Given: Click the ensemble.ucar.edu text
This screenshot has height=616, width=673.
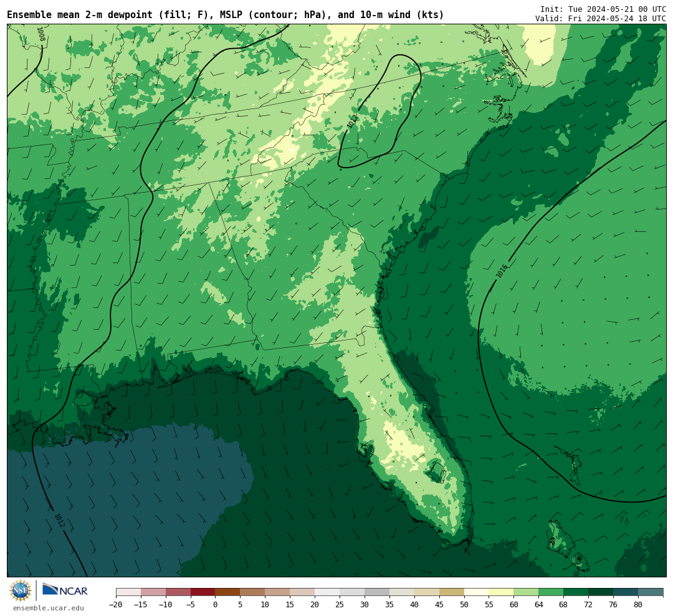Looking at the screenshot, I should click(x=49, y=608).
